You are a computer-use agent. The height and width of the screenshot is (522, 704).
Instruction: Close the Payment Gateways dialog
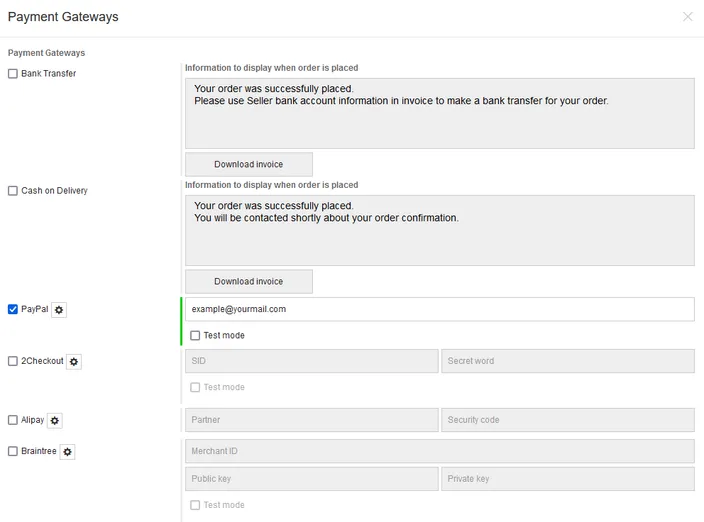[687, 17]
